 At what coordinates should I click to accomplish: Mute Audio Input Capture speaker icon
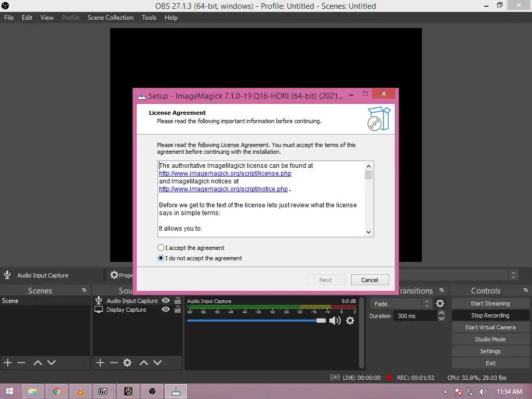pos(335,321)
